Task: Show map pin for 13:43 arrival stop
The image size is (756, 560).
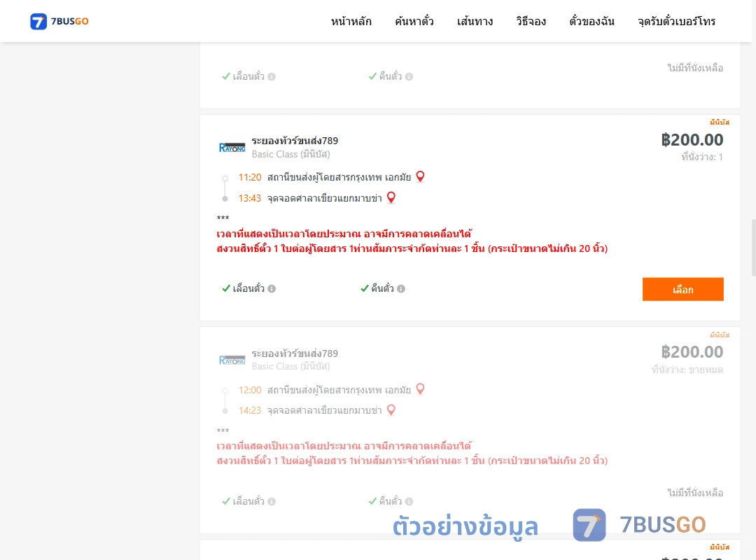Action: point(391,197)
